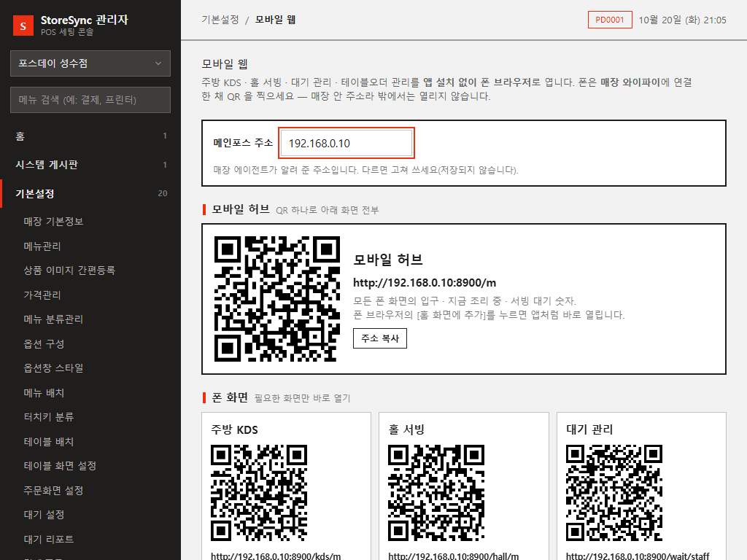Go to 매장 기본정보 page
Screen dimensions: 747x560
pyautogui.click(x=53, y=222)
